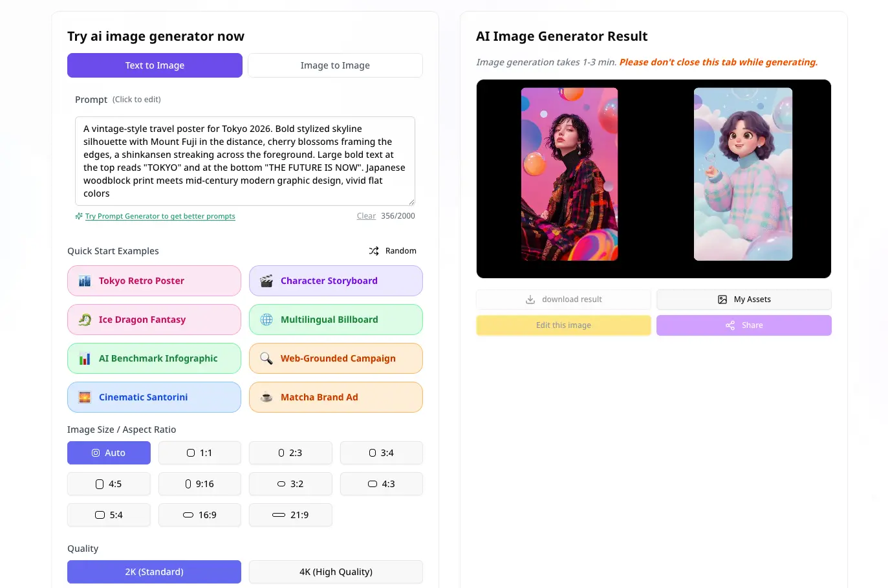Click the clapperboard icon on Character Storyboard
The width and height of the screenshot is (888, 588).
pyautogui.click(x=266, y=280)
